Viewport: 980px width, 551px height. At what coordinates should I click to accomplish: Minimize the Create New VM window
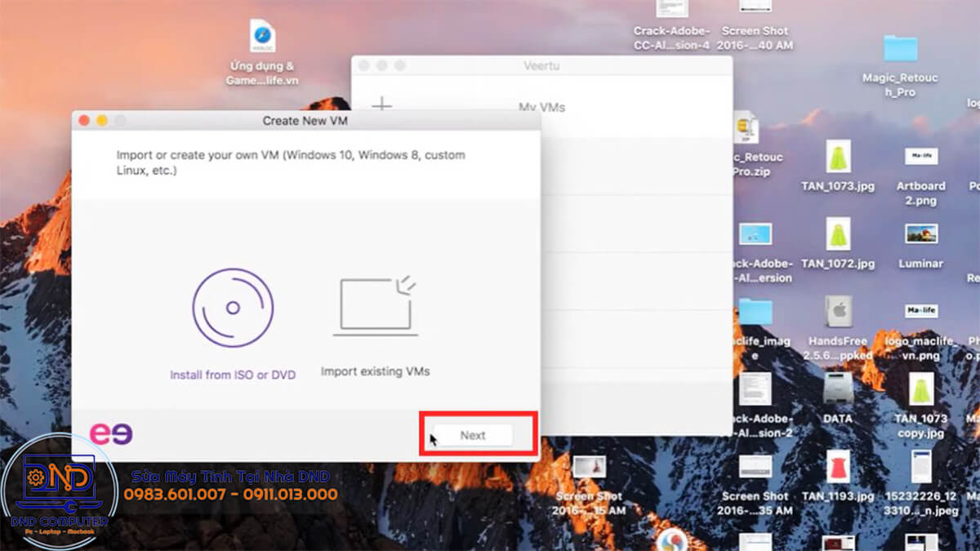pos(102,121)
